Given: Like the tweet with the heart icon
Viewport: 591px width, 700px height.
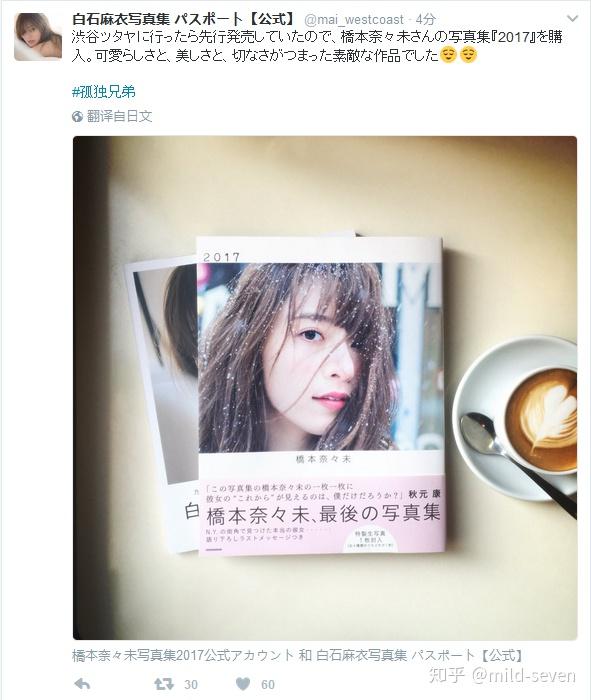Looking at the screenshot, I should (x=243, y=684).
